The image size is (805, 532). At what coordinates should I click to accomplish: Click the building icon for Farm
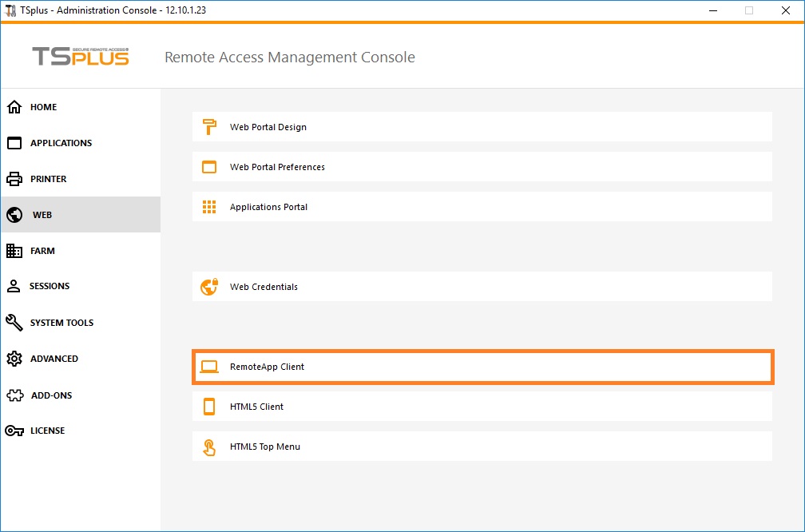tap(14, 251)
